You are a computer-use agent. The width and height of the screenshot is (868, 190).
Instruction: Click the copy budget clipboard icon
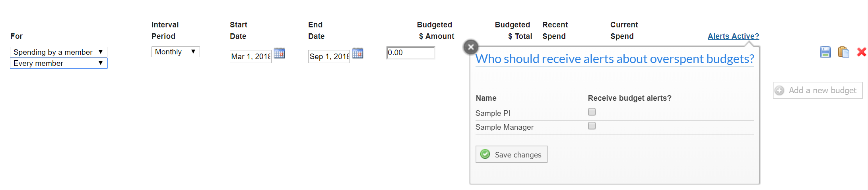(843, 52)
